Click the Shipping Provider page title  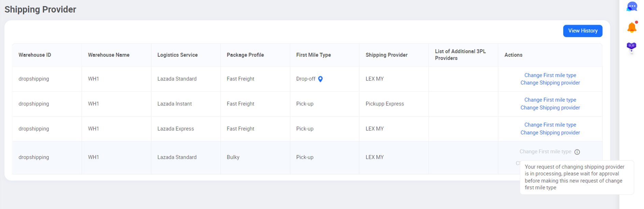tap(40, 9)
